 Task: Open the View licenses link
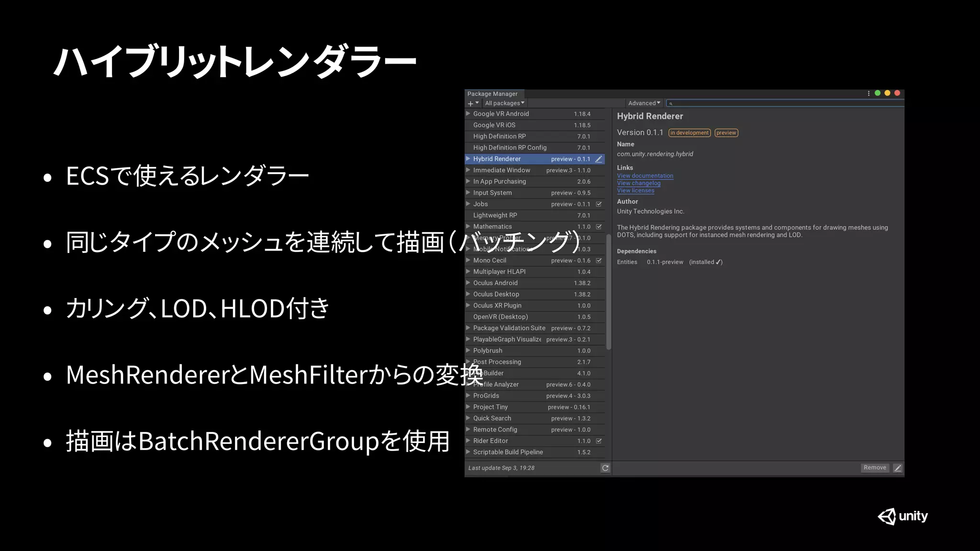pyautogui.click(x=635, y=190)
